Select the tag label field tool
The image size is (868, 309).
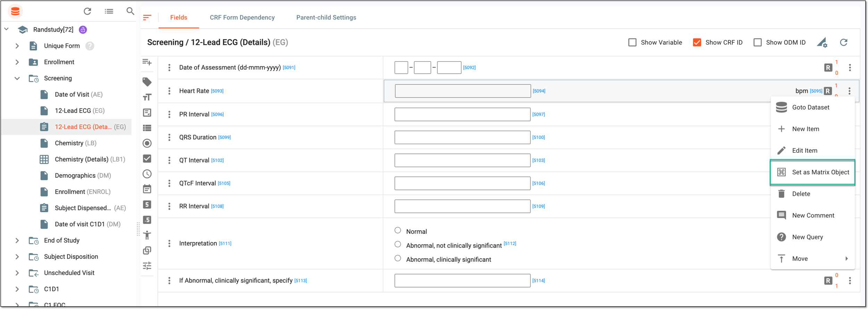[147, 82]
